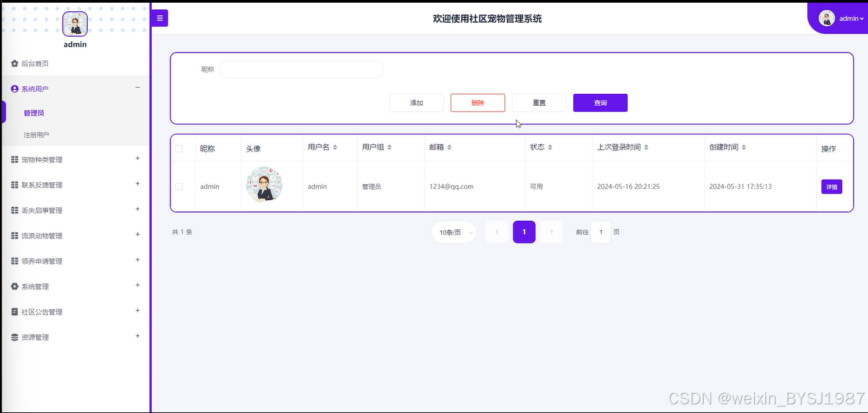Viewport: 868px width, 413px height.
Task: Click the 添加 button
Action: tap(417, 102)
